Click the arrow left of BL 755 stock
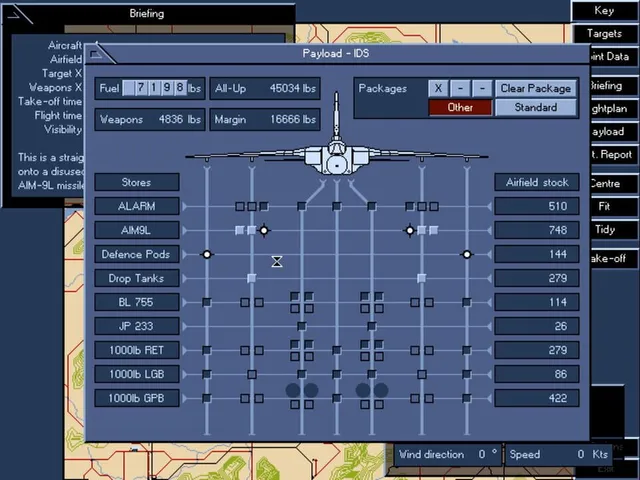 tap(489, 302)
